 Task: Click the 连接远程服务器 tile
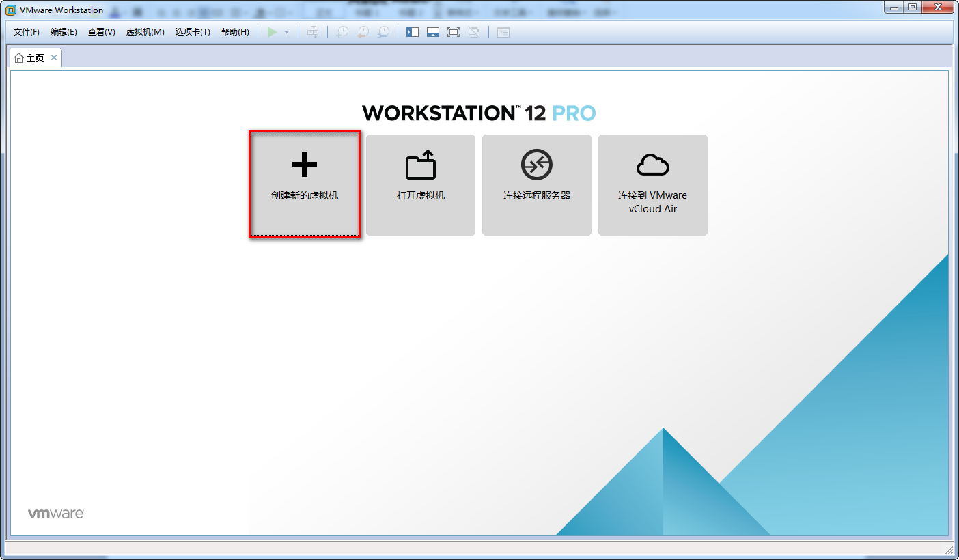pyautogui.click(x=537, y=185)
